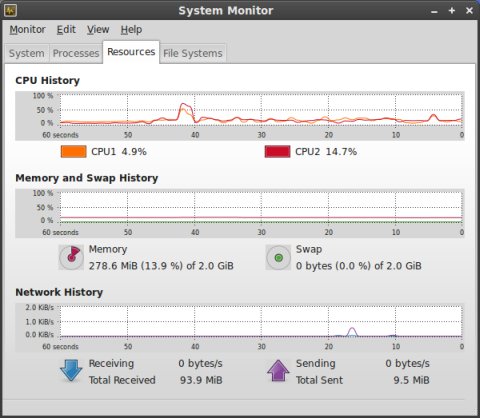Click the CPU1 4.9% label
The image size is (480, 418).
119,152
